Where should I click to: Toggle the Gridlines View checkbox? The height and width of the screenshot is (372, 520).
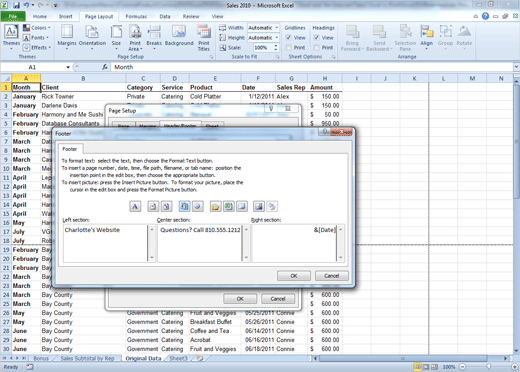point(289,38)
